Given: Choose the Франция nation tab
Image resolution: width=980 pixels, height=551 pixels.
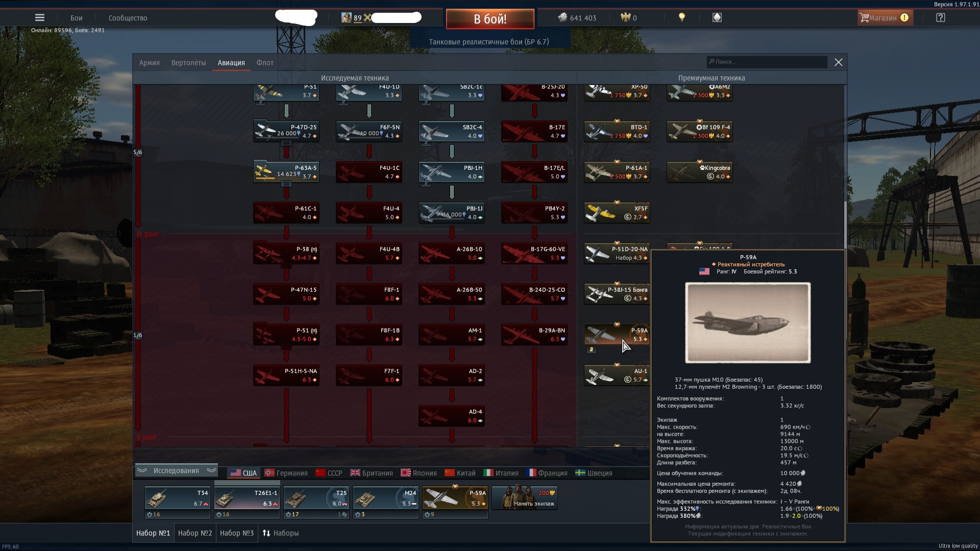Looking at the screenshot, I should click(x=547, y=473).
